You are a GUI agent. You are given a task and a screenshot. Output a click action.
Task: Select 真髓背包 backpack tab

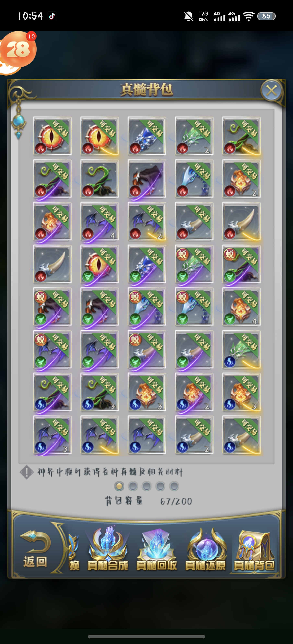click(x=254, y=550)
